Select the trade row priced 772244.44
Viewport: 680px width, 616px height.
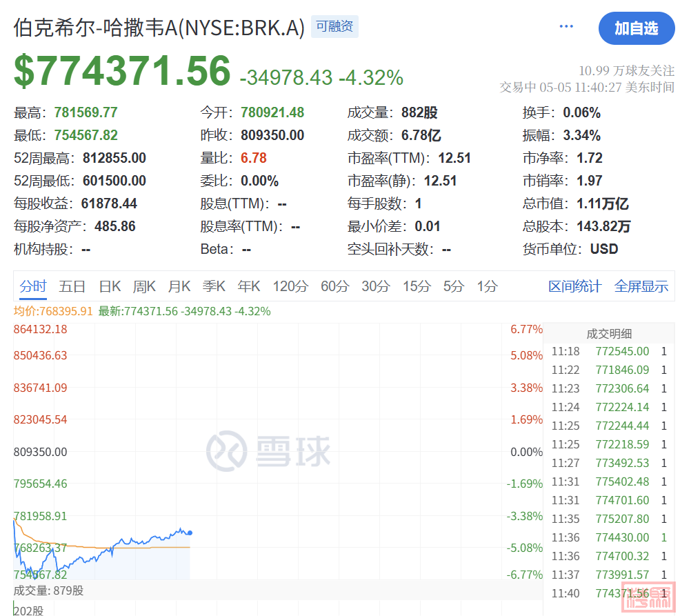[x=609, y=426]
